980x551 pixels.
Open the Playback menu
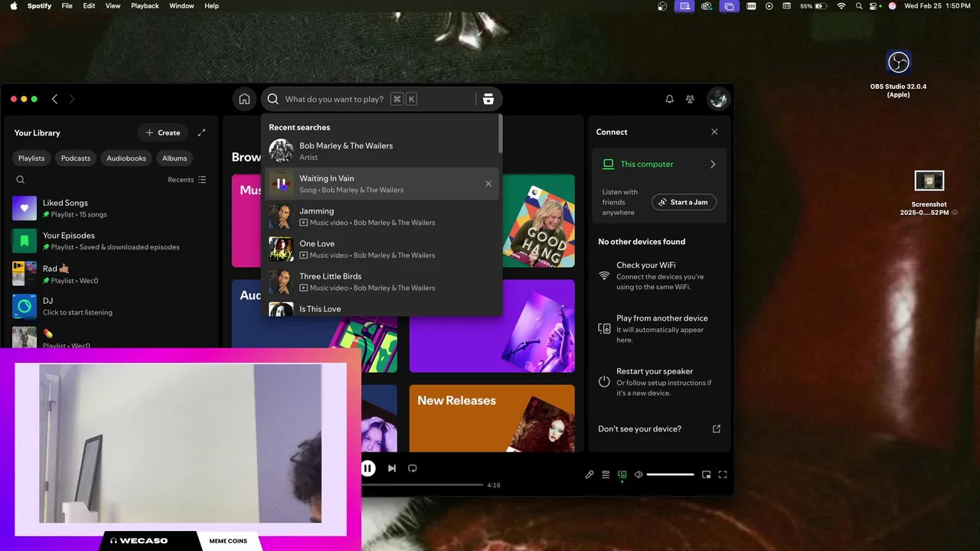click(x=145, y=5)
